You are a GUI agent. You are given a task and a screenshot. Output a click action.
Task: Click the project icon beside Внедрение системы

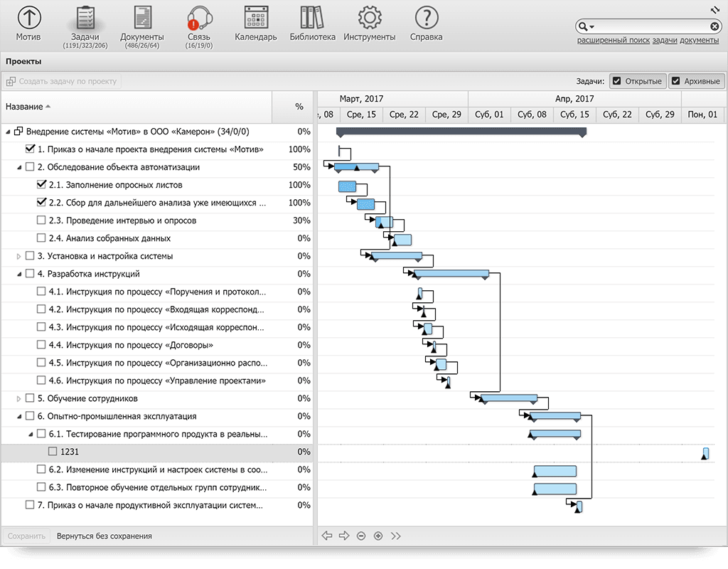18,132
